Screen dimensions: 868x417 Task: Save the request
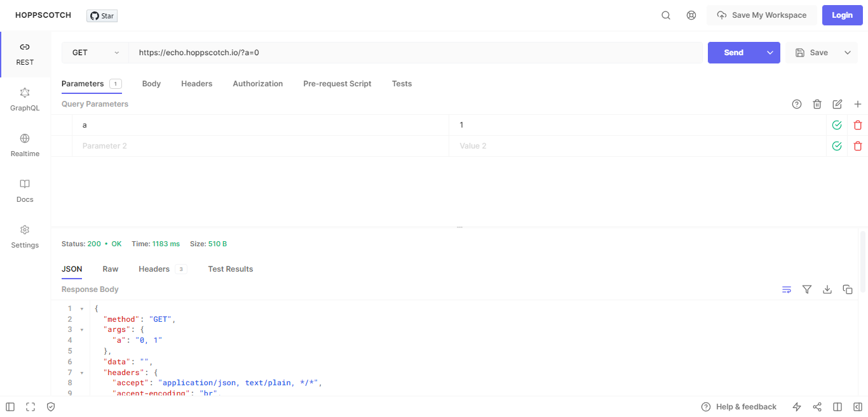[x=811, y=53]
